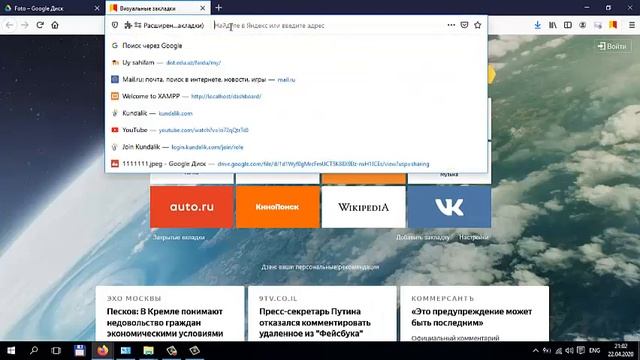Switch to the Foto – Google Диск tab

[52, 8]
